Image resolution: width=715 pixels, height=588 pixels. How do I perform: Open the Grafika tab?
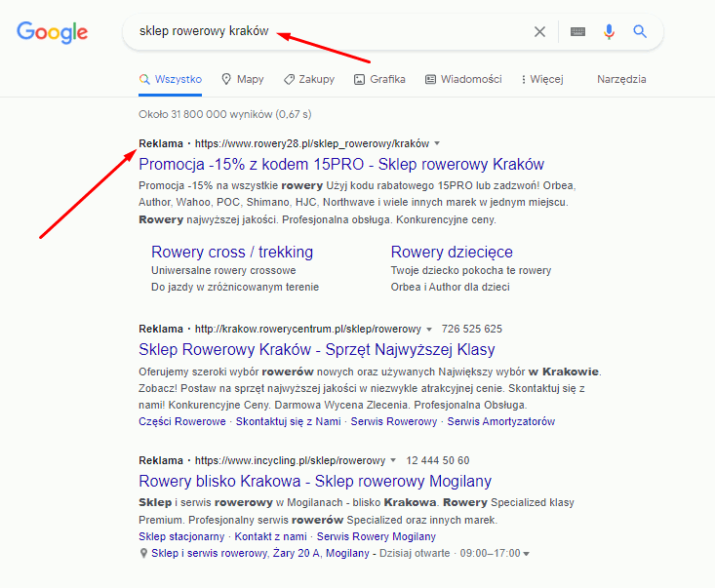click(379, 79)
